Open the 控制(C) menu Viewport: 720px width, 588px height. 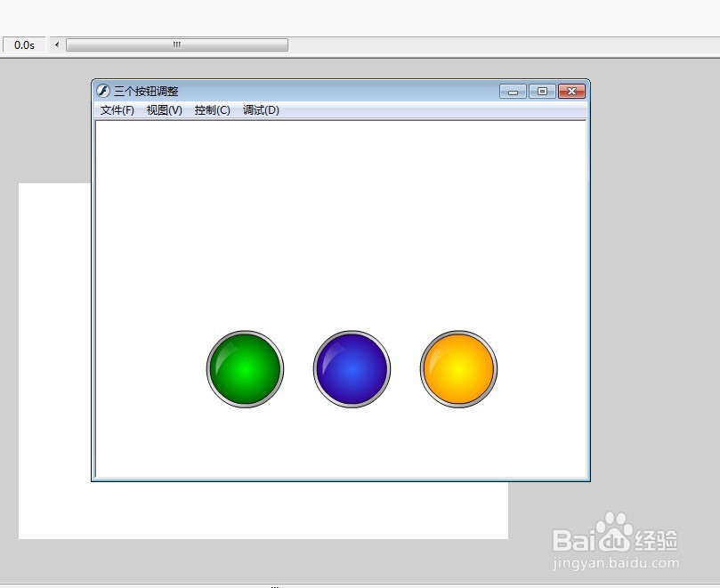pos(212,110)
